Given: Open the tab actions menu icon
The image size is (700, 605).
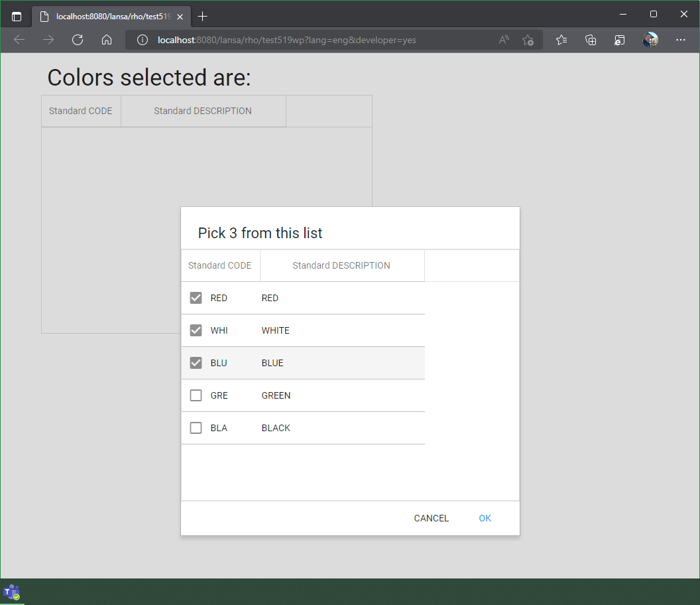Looking at the screenshot, I should [17, 17].
